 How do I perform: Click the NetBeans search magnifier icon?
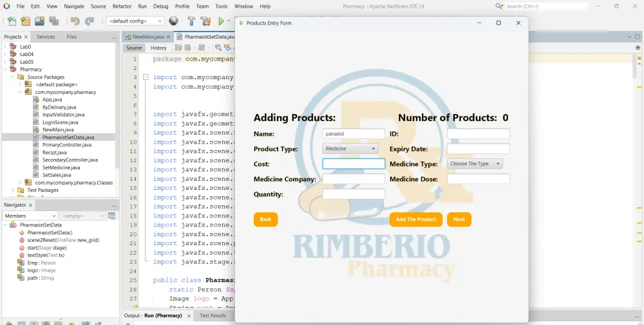point(498,6)
